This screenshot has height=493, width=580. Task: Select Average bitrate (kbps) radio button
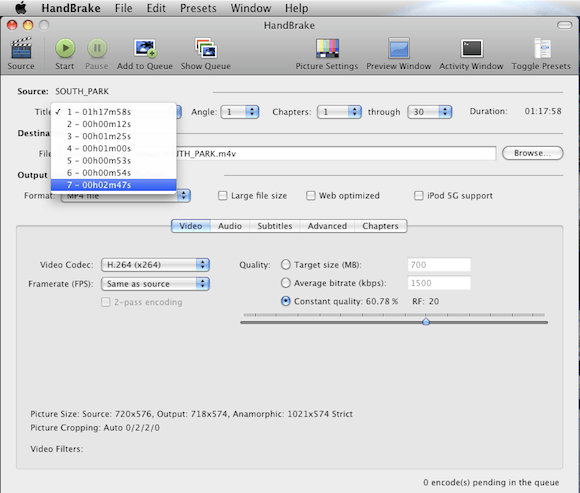point(286,283)
